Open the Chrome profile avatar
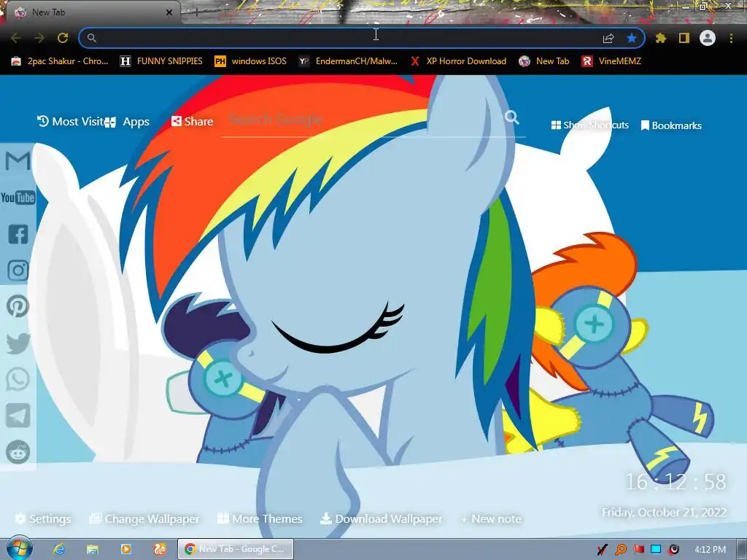The height and width of the screenshot is (560, 747). pos(708,38)
